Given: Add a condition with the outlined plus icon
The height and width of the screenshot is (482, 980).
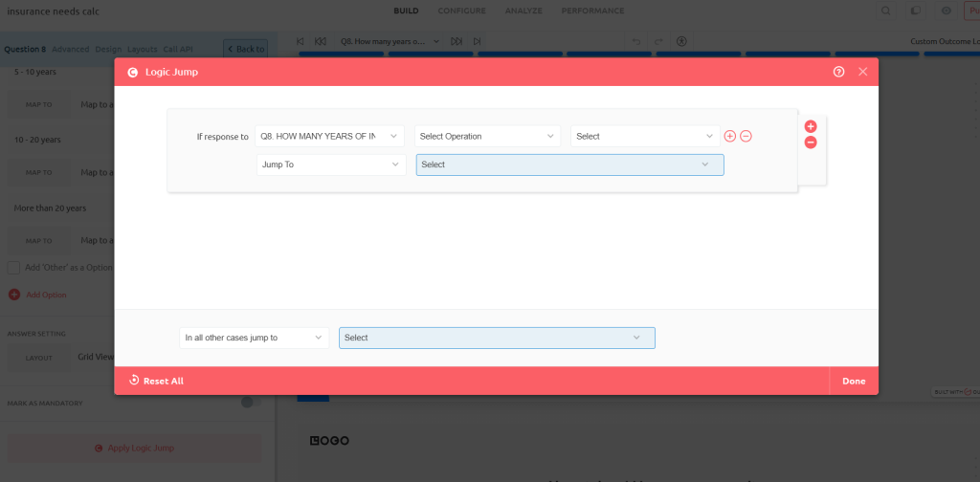Looking at the screenshot, I should [730, 136].
